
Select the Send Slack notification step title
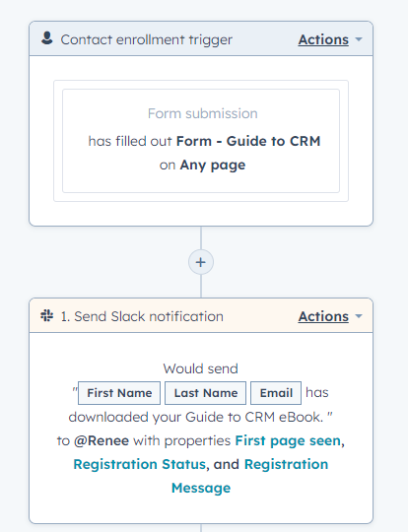[142, 316]
